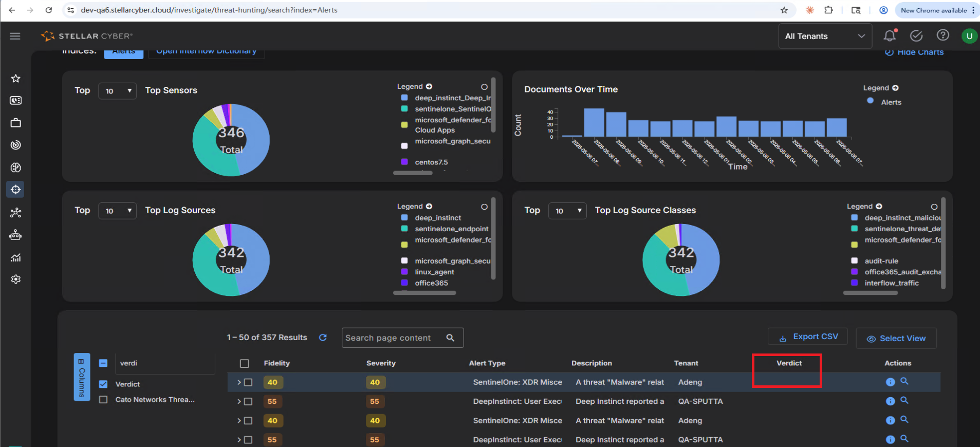The width and height of the screenshot is (980, 447).
Task: Open the notifications bell icon
Action: pyautogui.click(x=890, y=35)
